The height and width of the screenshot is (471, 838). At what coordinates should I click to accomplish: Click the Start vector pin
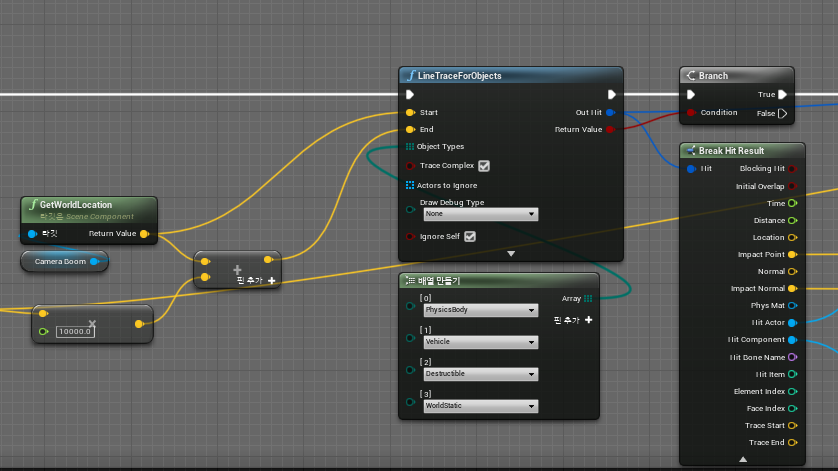[410, 112]
